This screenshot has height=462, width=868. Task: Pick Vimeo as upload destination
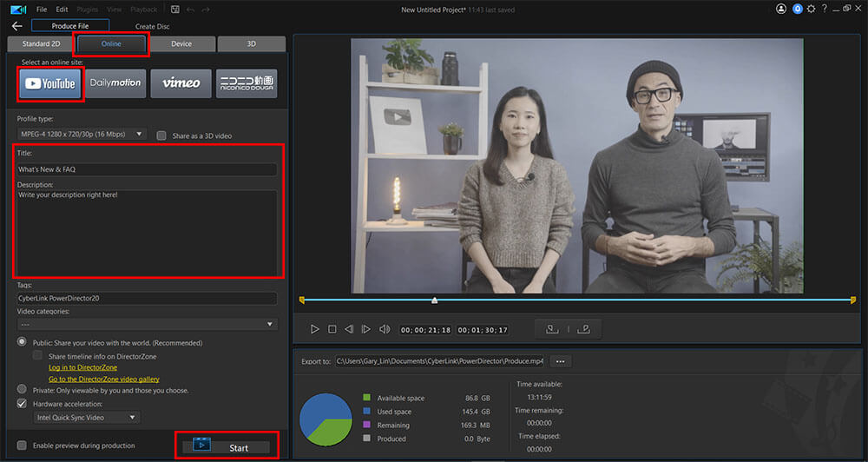181,83
